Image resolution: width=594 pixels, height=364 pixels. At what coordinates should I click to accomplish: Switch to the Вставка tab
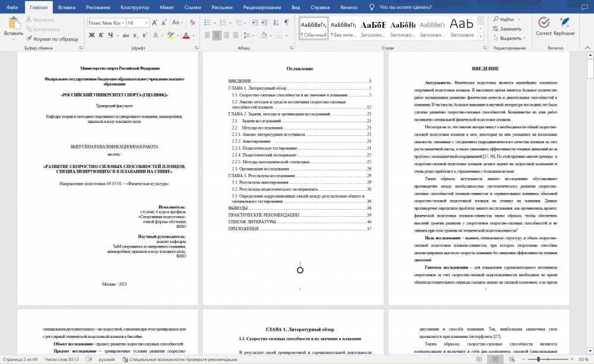click(x=67, y=7)
